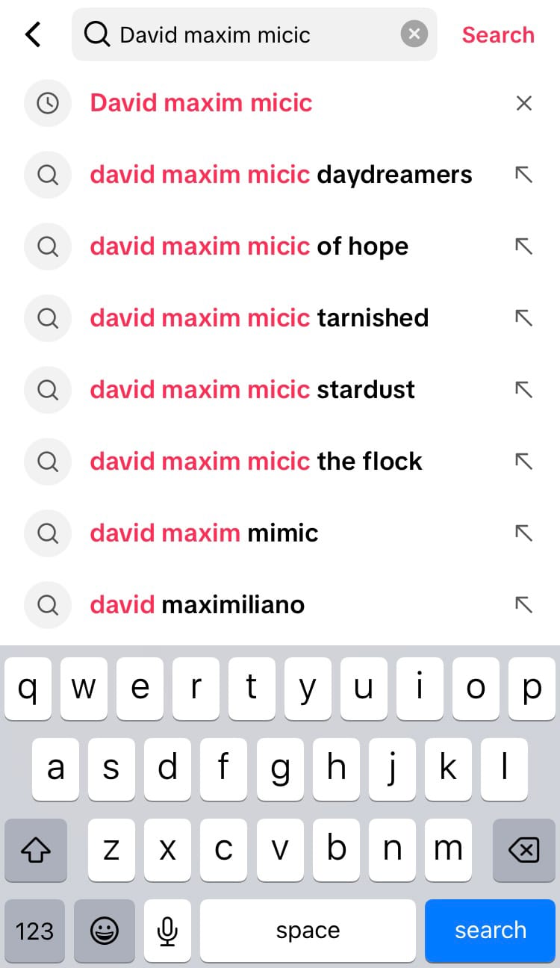This screenshot has width=560, height=968.
Task: Tap the clock history icon
Action: tap(48, 103)
